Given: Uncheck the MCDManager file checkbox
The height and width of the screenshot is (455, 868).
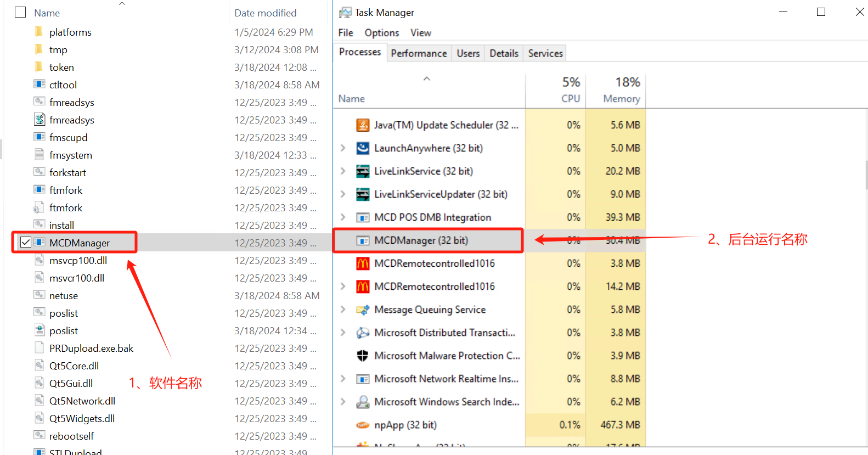Looking at the screenshot, I should tap(25, 242).
